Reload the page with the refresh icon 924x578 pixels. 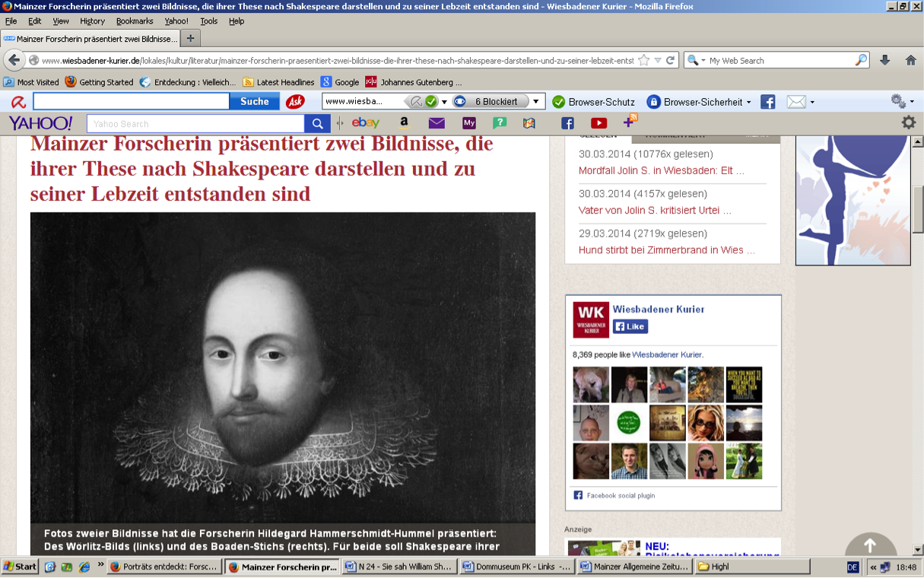tap(670, 60)
